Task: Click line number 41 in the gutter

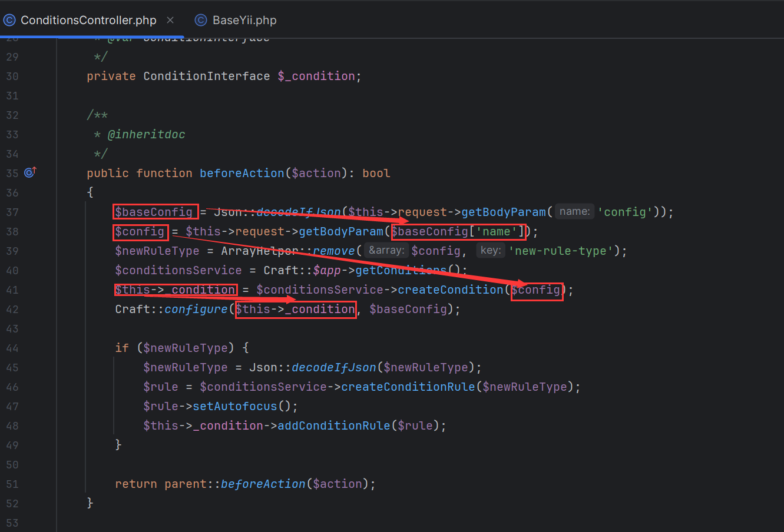Action: pyautogui.click(x=12, y=290)
